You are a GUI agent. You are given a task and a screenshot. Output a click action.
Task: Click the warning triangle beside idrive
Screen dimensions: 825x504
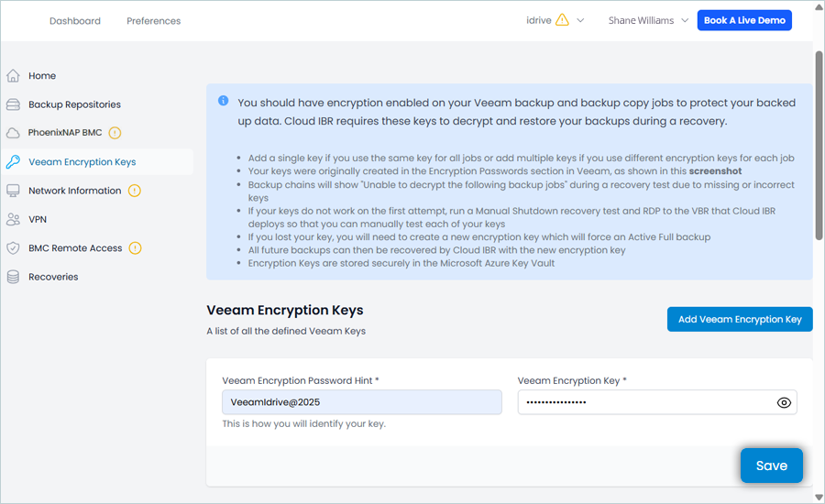pos(563,20)
